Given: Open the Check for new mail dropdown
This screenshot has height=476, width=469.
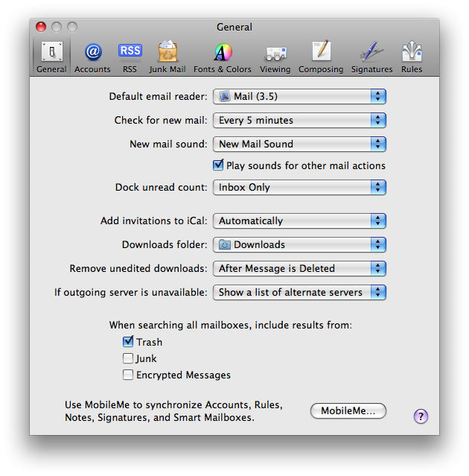Looking at the screenshot, I should (x=299, y=120).
